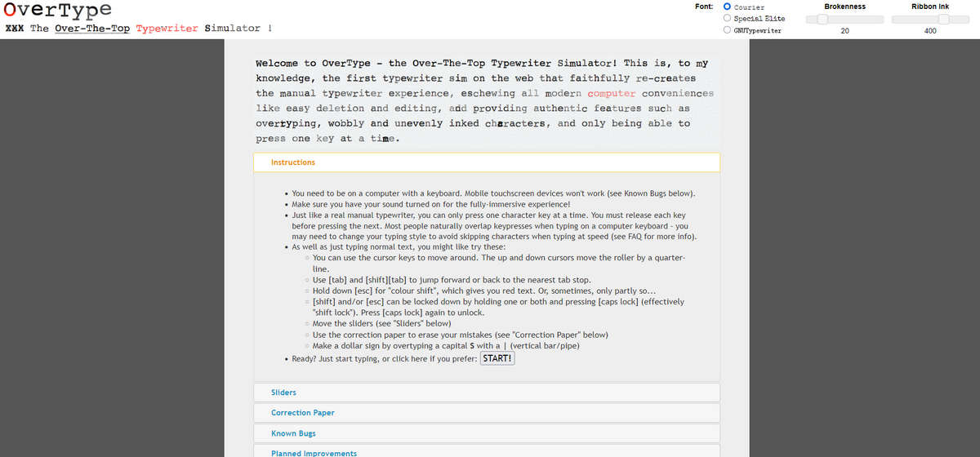The width and height of the screenshot is (980, 457).
Task: Expand the Planned Improvements section
Action: point(487,451)
